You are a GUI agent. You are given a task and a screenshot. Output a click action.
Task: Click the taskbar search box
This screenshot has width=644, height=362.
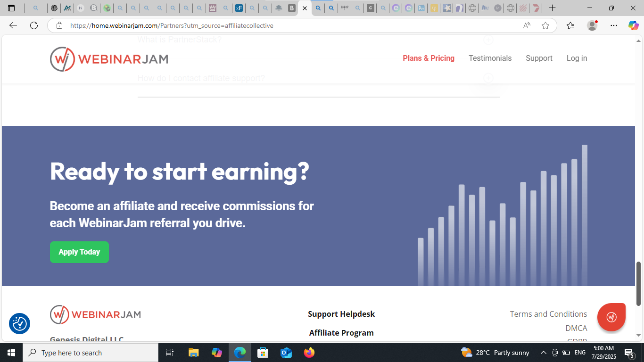pyautogui.click(x=91, y=353)
